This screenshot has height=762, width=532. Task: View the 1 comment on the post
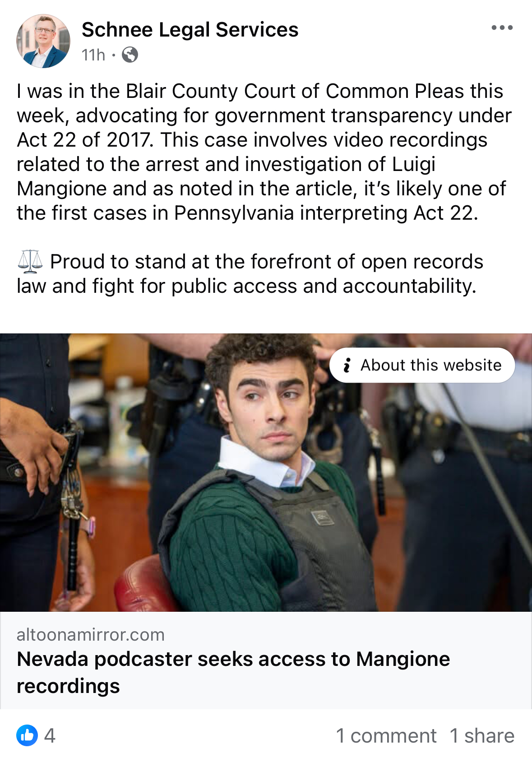(x=386, y=736)
